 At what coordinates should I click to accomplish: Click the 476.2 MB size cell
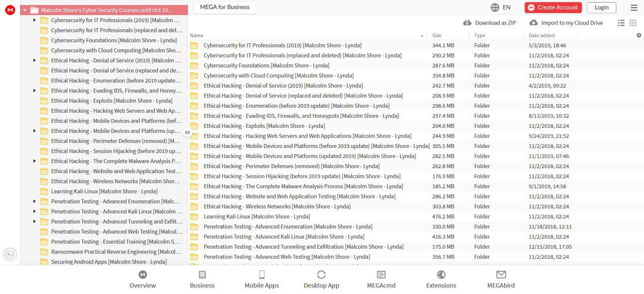[443, 216]
